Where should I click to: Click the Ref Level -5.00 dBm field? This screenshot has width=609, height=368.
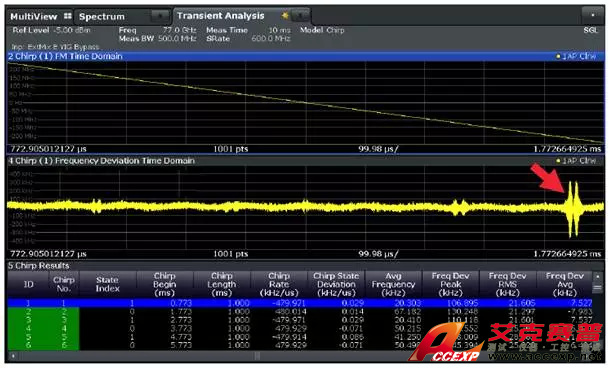[x=51, y=30]
